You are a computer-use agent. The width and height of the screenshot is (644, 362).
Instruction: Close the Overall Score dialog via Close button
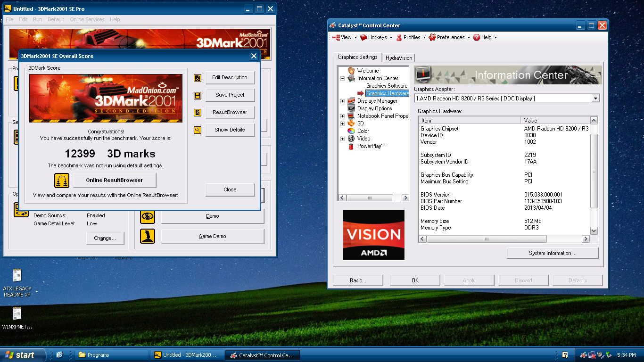[230, 189]
